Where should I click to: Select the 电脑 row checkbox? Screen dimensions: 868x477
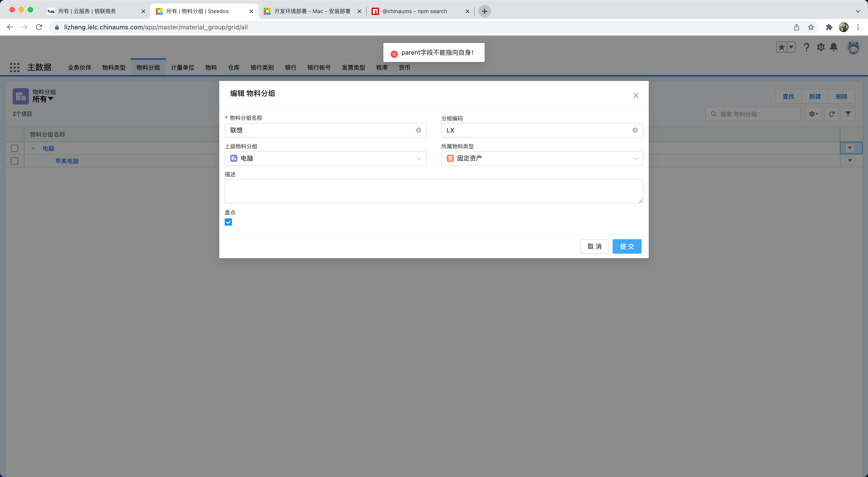pos(14,148)
